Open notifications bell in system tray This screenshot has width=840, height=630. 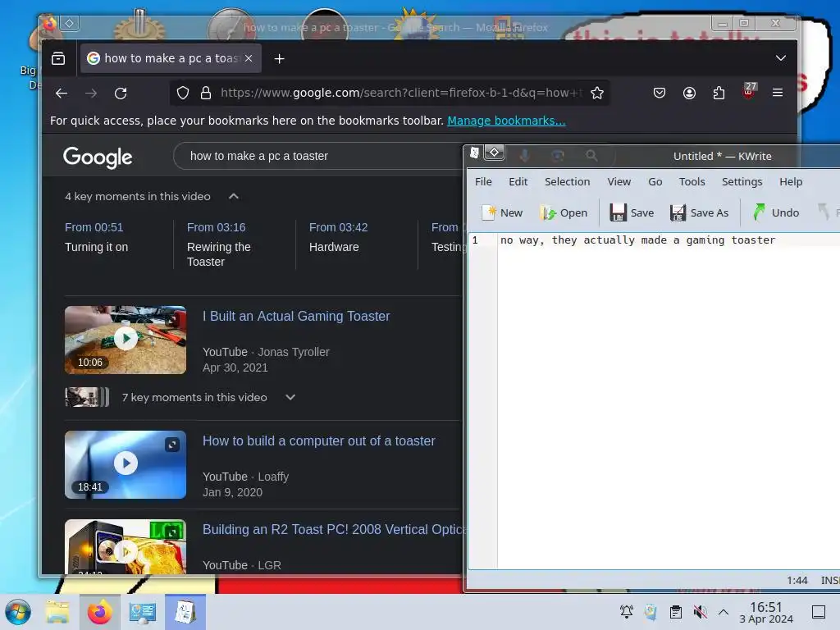click(626, 612)
